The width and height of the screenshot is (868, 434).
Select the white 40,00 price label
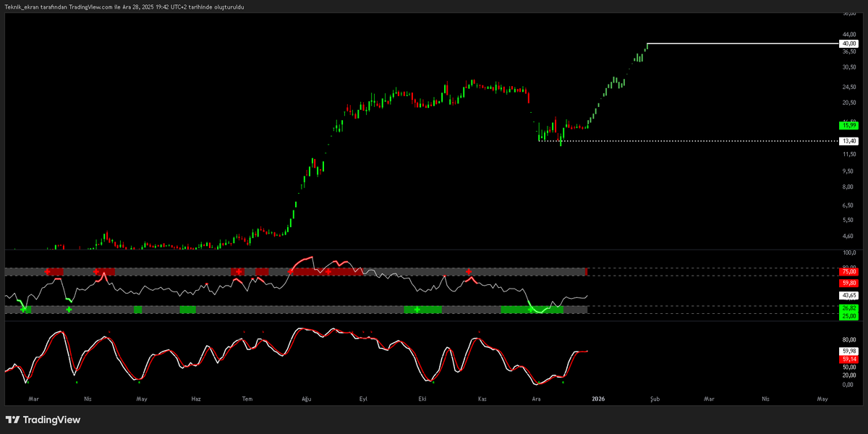[848, 43]
